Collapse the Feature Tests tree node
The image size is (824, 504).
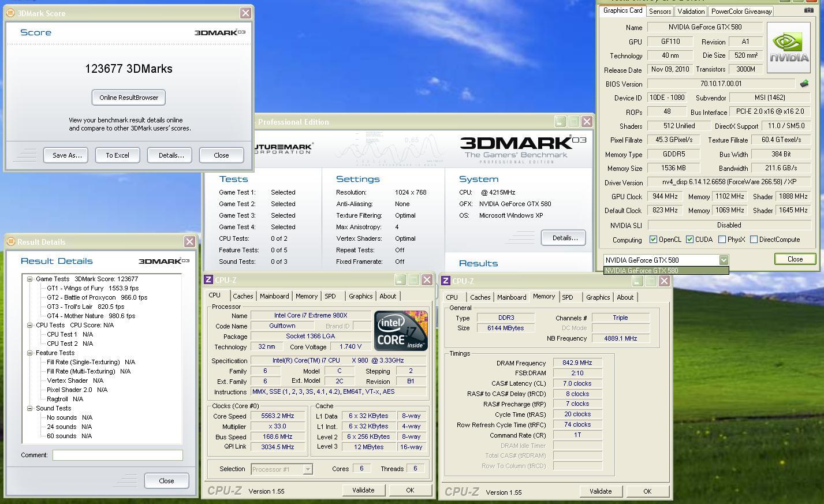[x=29, y=353]
